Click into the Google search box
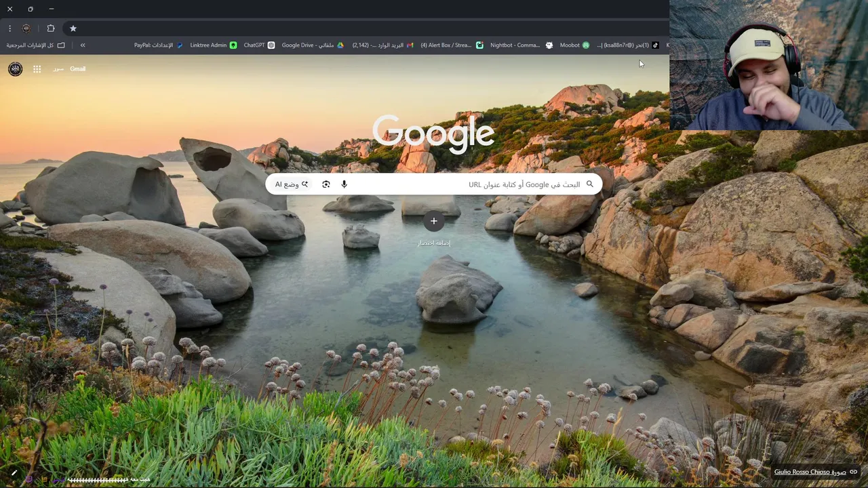 coord(434,184)
